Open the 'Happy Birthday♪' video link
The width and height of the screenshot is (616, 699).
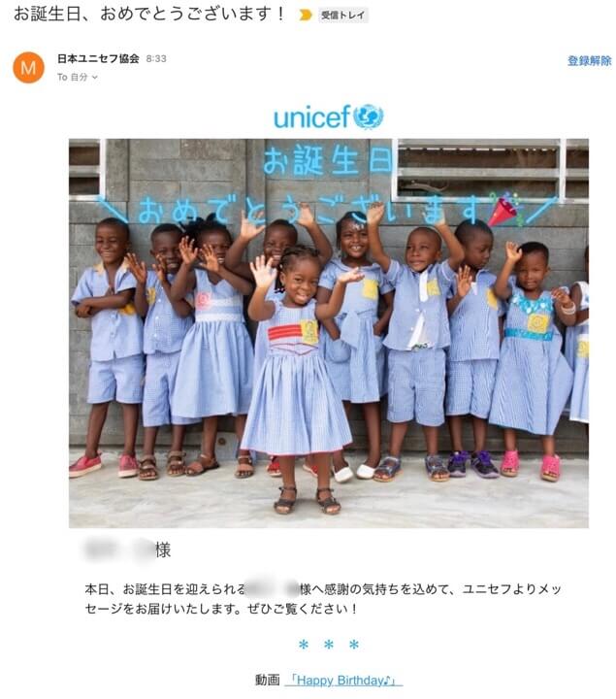(x=344, y=681)
